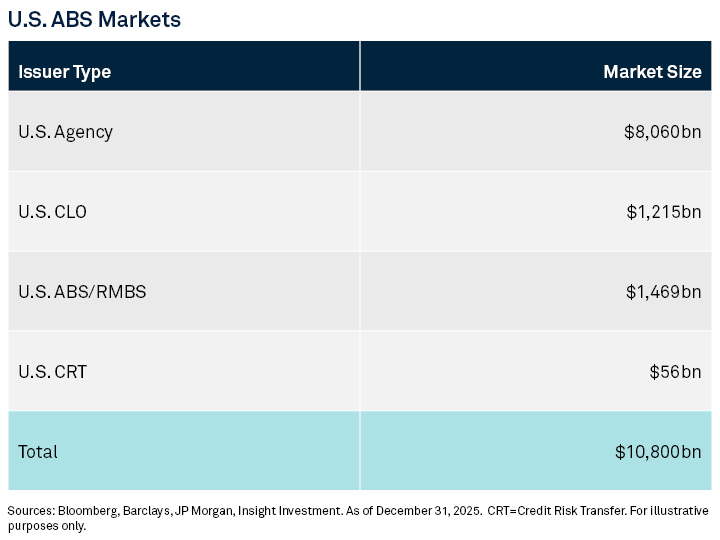Image resolution: width=720 pixels, height=540 pixels.
Task: Select the $8,060bn market size value
Action: pyautogui.click(x=662, y=132)
